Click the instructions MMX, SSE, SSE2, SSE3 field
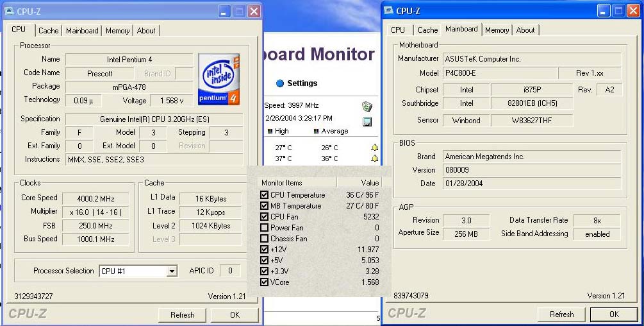This screenshot has width=644, height=326. point(154,160)
